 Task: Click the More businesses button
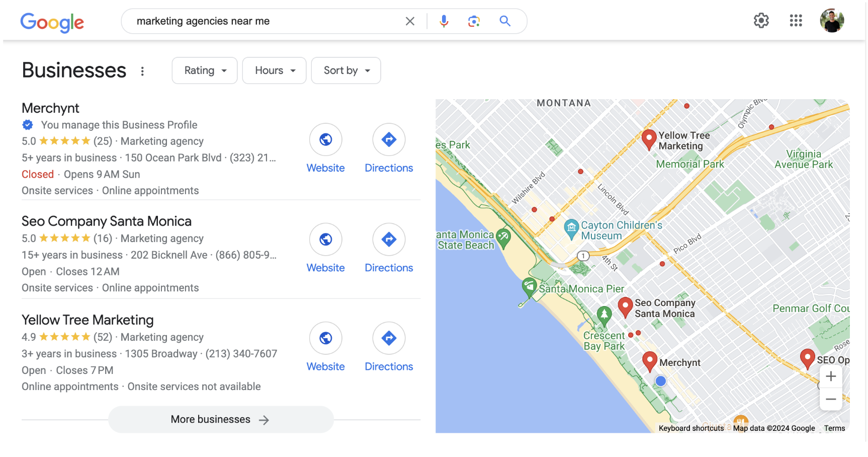[x=221, y=420]
